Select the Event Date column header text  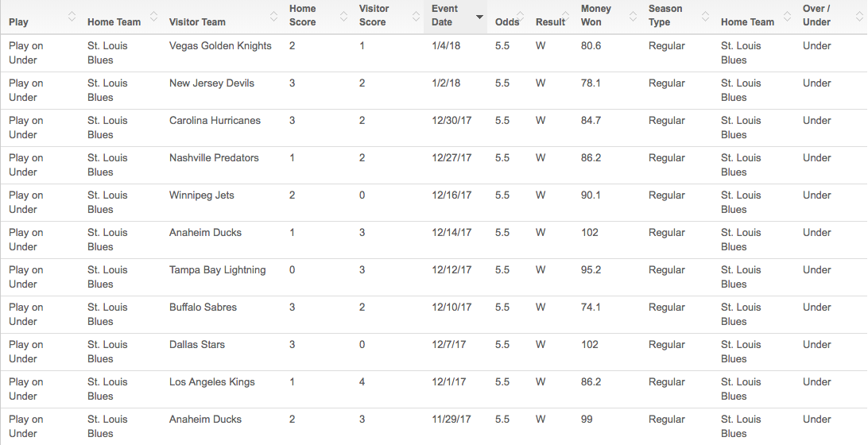pyautogui.click(x=444, y=15)
